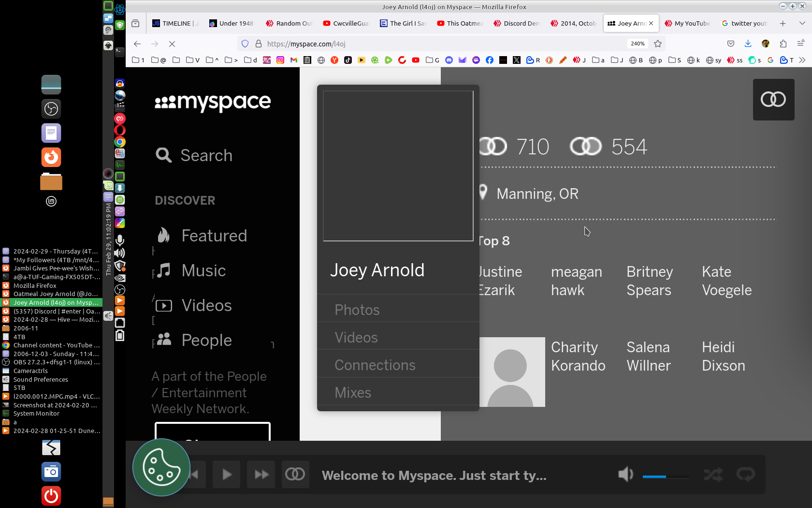Click the red power icon in dock
This screenshot has width=812, height=508.
pyautogui.click(x=51, y=496)
